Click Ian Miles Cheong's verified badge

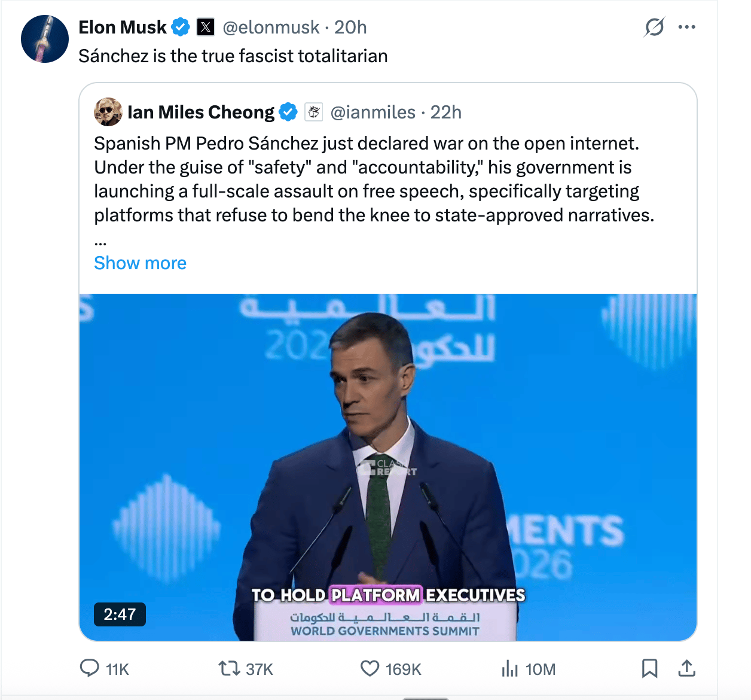tap(288, 112)
